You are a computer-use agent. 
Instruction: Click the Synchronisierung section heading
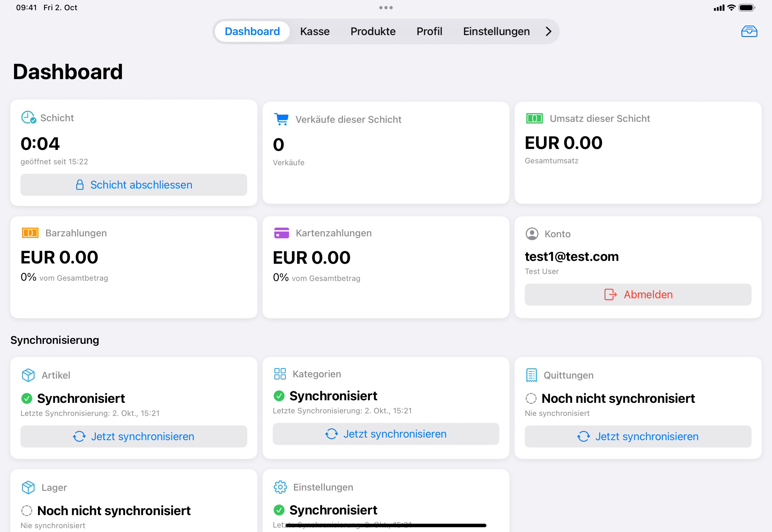[55, 340]
